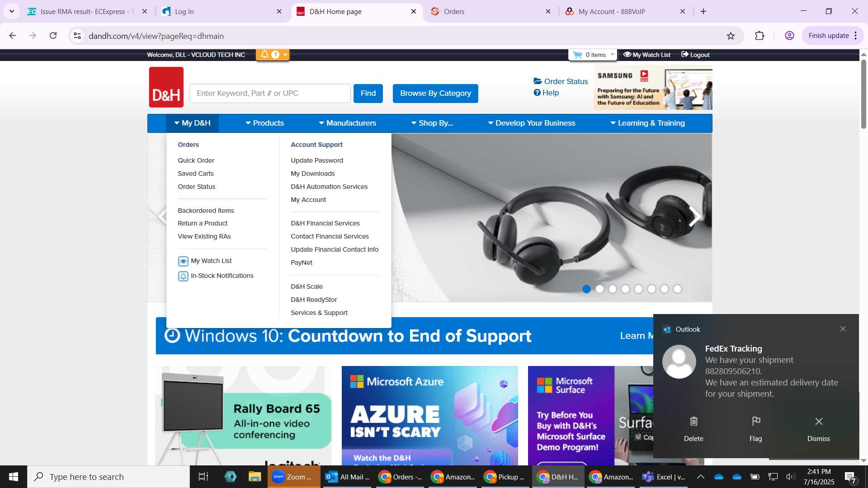Expand the Products menu
Screen dimensions: 868x488
(x=264, y=123)
